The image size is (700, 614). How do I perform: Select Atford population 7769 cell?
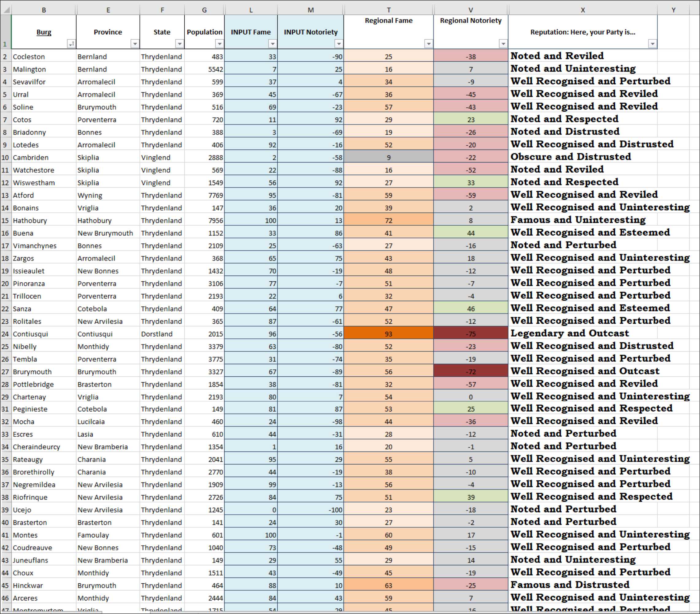pyautogui.click(x=205, y=196)
